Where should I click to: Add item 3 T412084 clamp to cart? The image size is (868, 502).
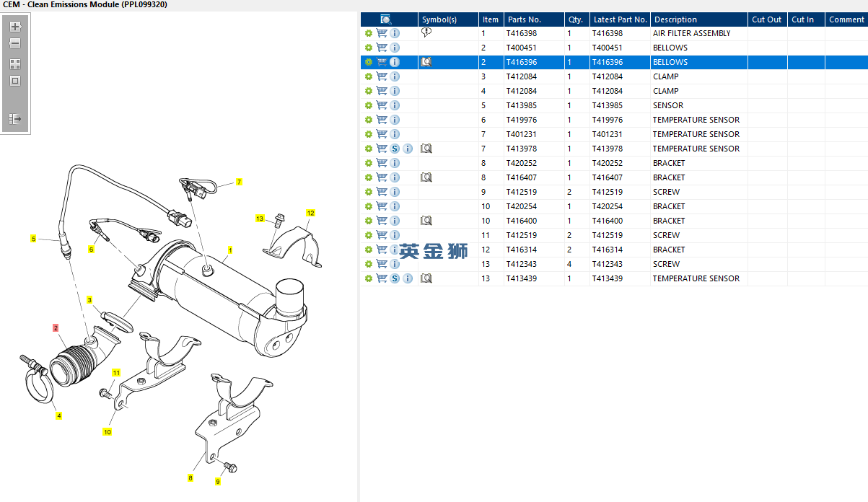pos(382,76)
